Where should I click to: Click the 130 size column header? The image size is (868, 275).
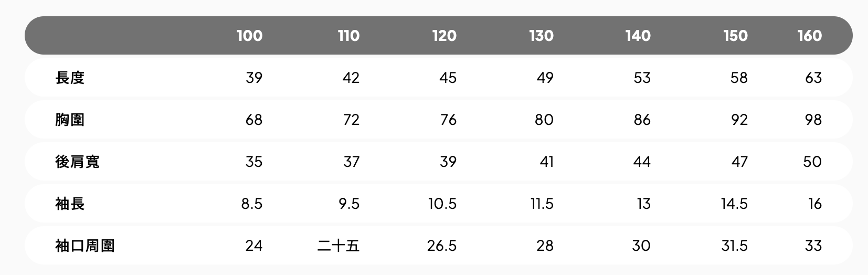541,36
